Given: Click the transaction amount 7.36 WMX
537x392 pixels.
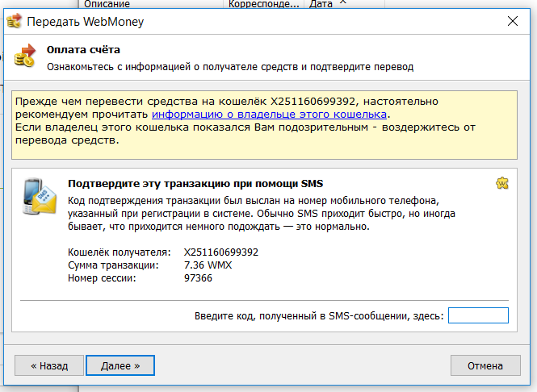Looking at the screenshot, I should point(209,265).
